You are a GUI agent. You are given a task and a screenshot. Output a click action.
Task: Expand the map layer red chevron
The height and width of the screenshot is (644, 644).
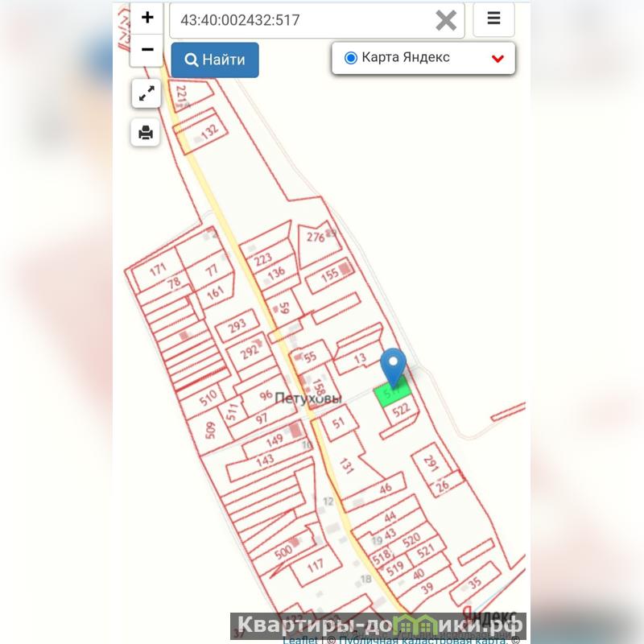(x=497, y=59)
